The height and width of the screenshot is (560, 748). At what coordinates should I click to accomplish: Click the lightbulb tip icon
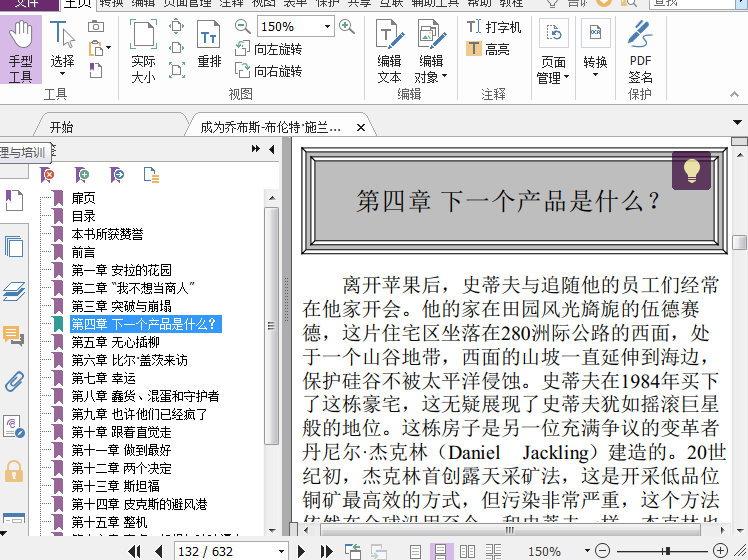click(x=691, y=170)
